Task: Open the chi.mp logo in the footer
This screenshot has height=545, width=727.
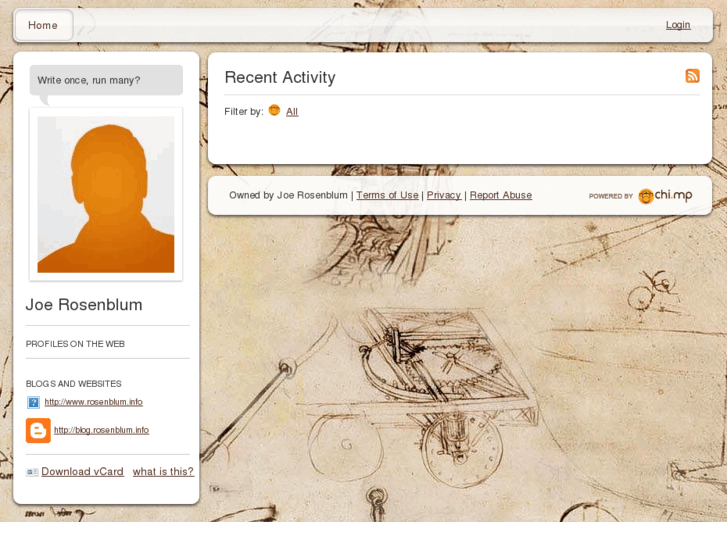Action: (x=665, y=196)
